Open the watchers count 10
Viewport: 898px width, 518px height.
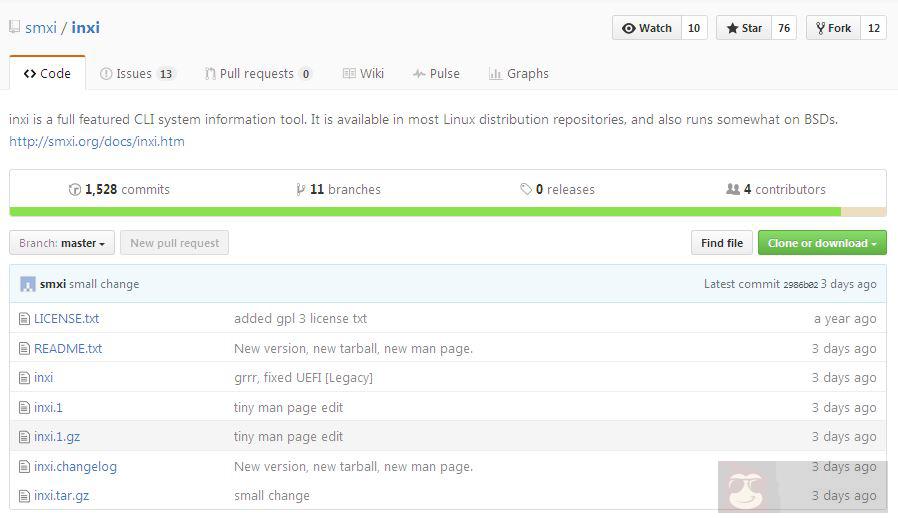(694, 28)
